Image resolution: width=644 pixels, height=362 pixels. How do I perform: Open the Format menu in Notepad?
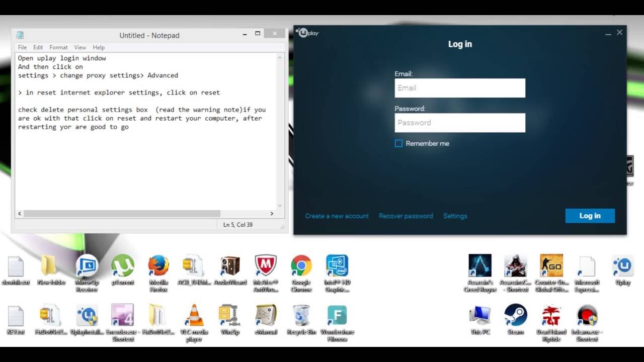pos(58,47)
